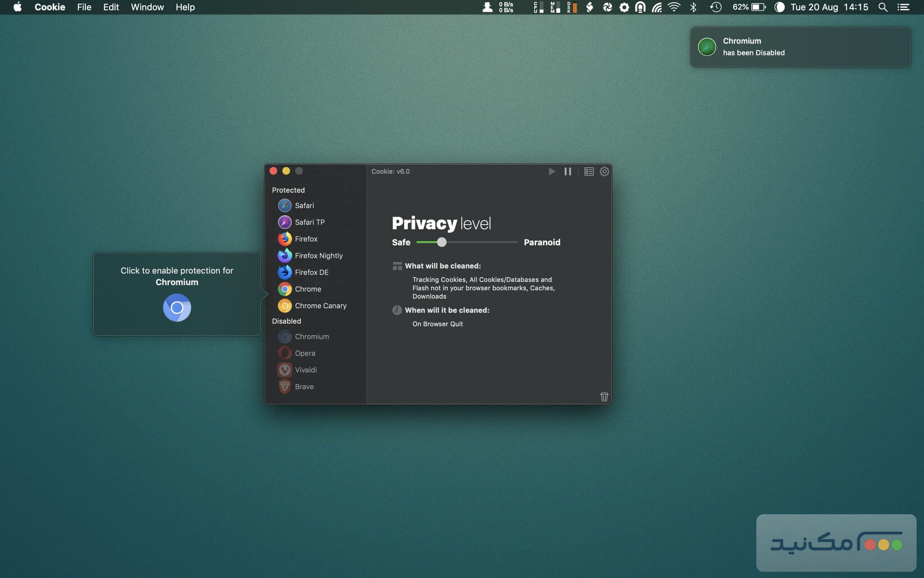This screenshot has width=924, height=578.
Task: Open Cookie settings gear icon
Action: click(x=604, y=172)
